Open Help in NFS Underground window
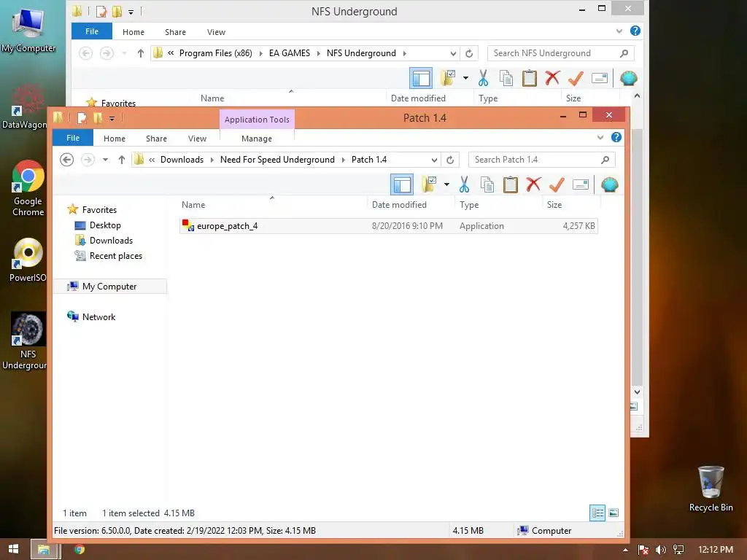This screenshot has width=747, height=560. pos(635,31)
